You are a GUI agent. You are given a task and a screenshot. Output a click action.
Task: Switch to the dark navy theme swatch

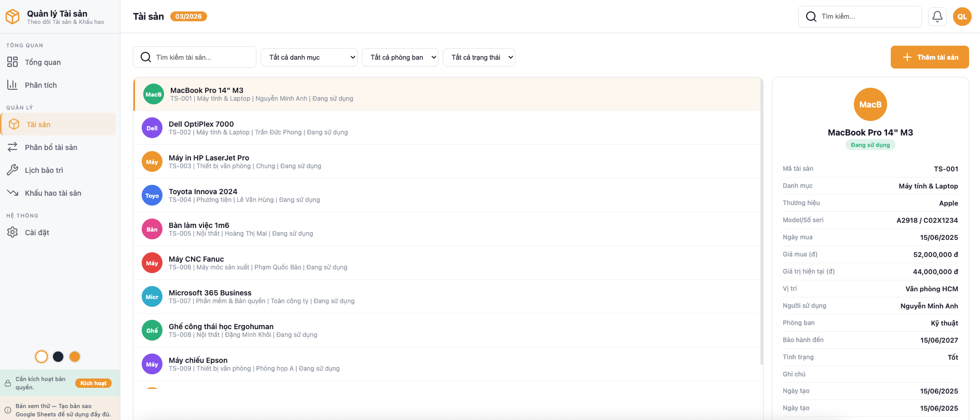tap(58, 357)
